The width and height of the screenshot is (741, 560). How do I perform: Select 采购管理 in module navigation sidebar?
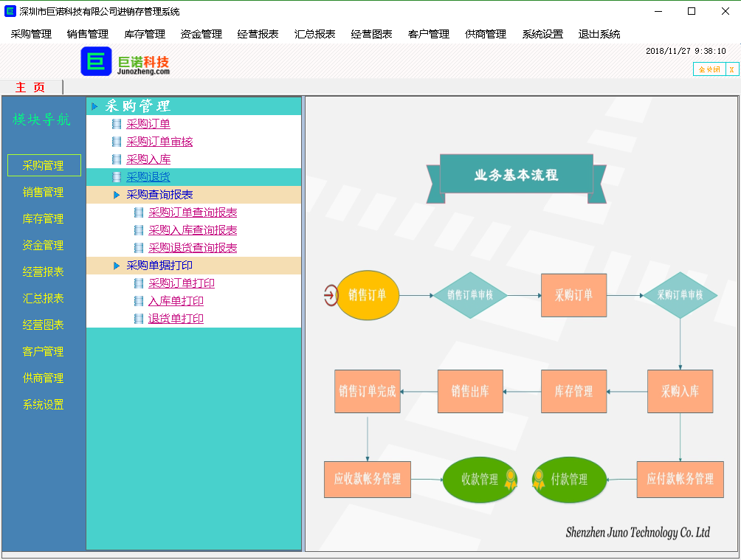[x=44, y=165]
